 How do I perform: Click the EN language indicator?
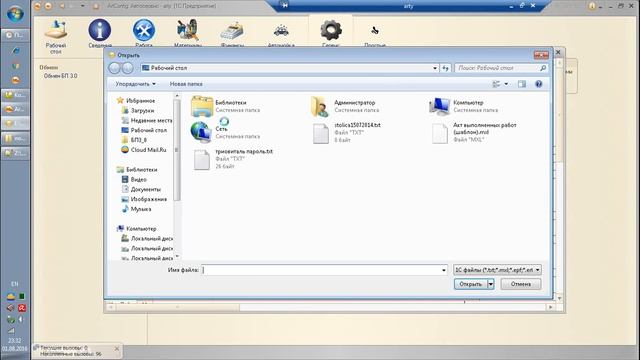point(15,284)
